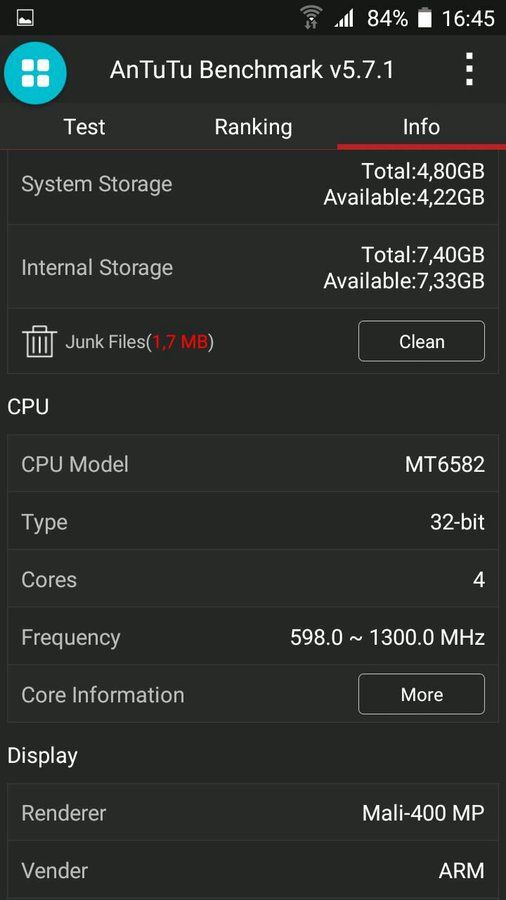Switch to the Test tab

pyautogui.click(x=84, y=127)
